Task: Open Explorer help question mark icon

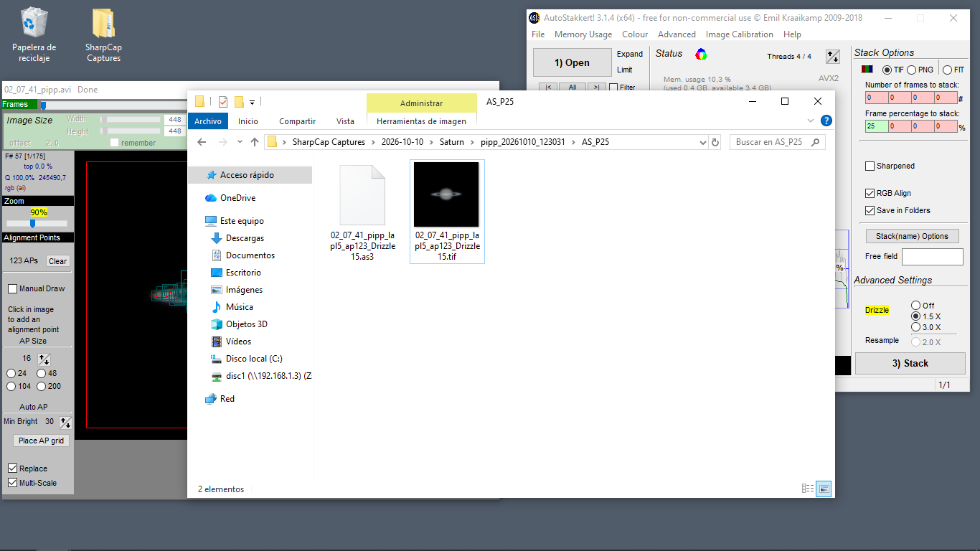Action: pos(826,121)
